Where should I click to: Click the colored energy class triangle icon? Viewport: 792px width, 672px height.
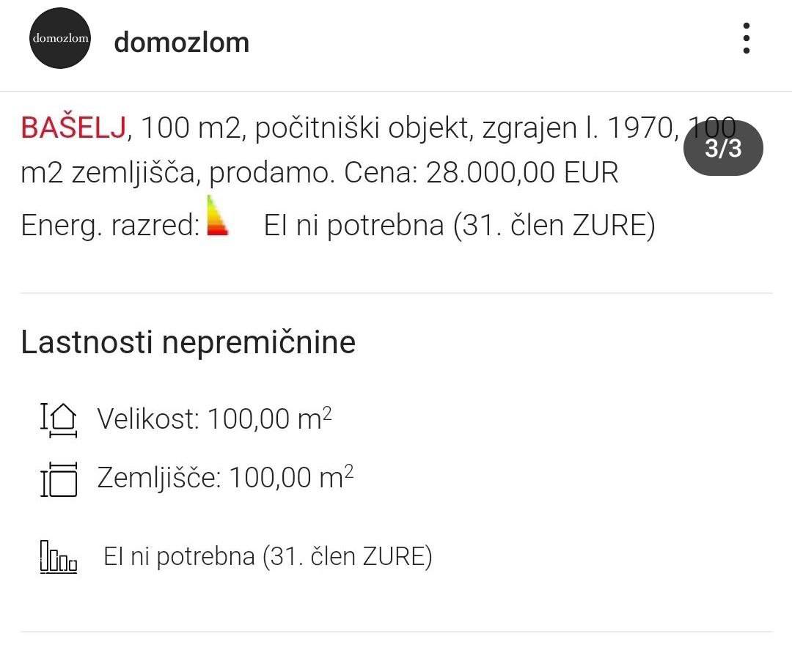pos(217,215)
